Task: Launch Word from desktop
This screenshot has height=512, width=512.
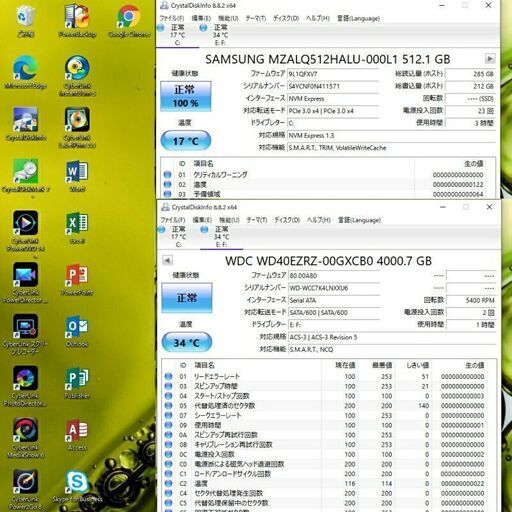Action: (x=77, y=176)
